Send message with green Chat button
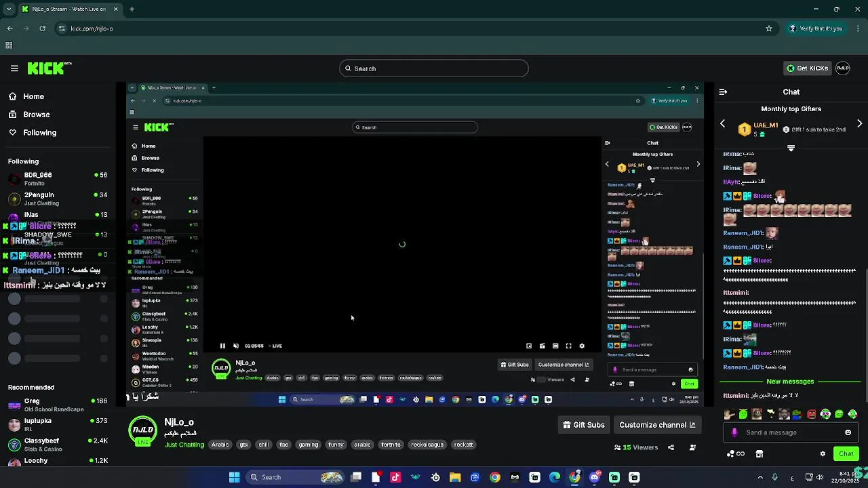 point(846,454)
